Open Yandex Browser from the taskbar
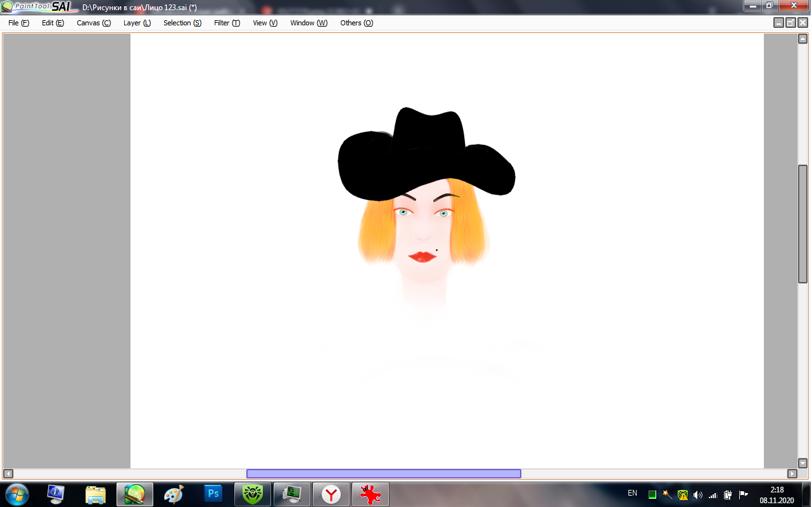This screenshot has width=812, height=507. (331, 494)
